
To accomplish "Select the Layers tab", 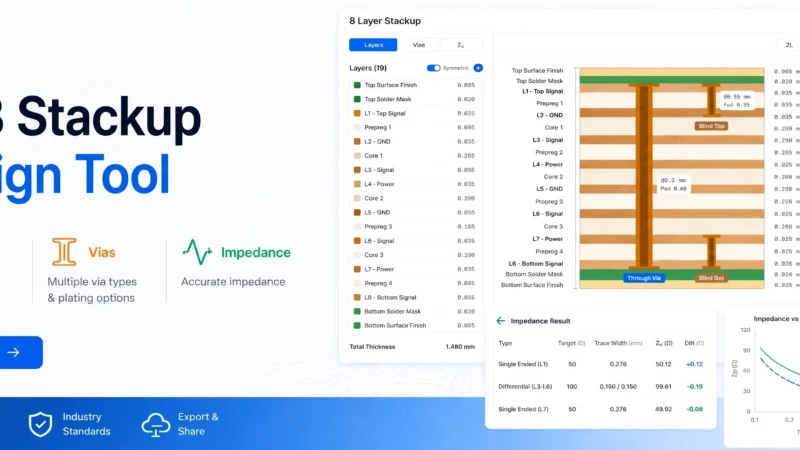I will (373, 45).
